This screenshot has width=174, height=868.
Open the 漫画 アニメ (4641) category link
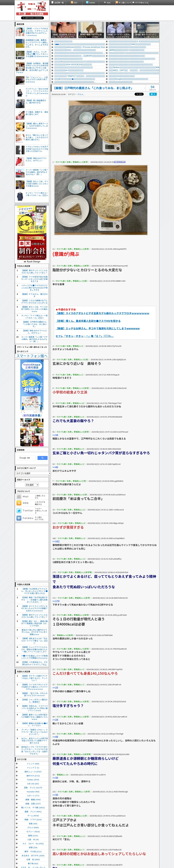[33, 811]
